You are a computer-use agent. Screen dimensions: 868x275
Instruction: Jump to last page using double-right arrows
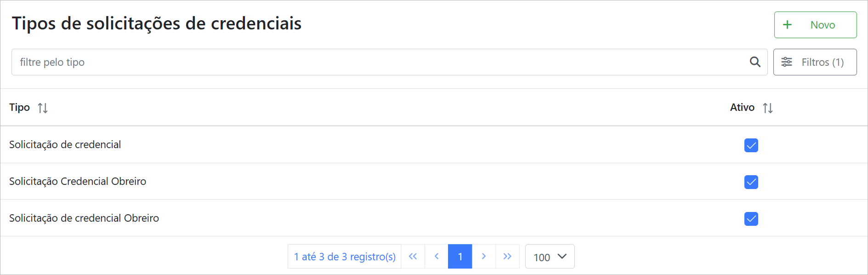[x=507, y=257]
